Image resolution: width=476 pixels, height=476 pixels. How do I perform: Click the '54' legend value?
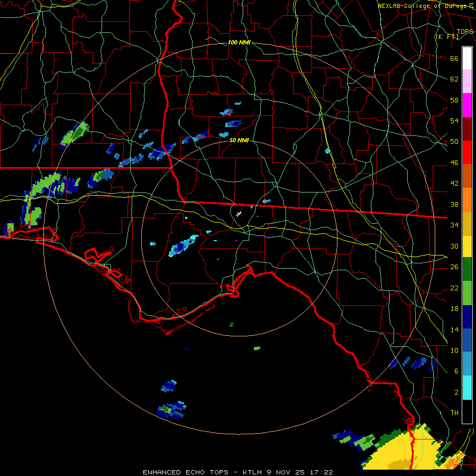pyautogui.click(x=454, y=121)
